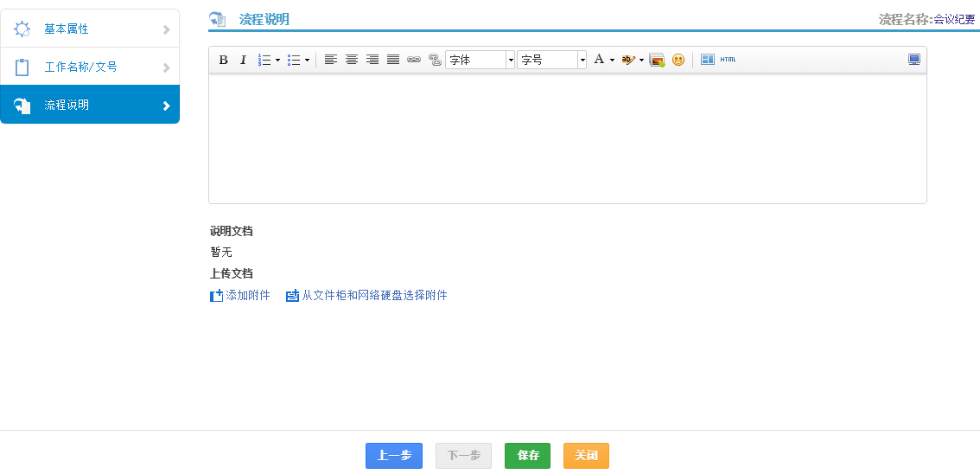Insert a numbered list

(x=264, y=60)
